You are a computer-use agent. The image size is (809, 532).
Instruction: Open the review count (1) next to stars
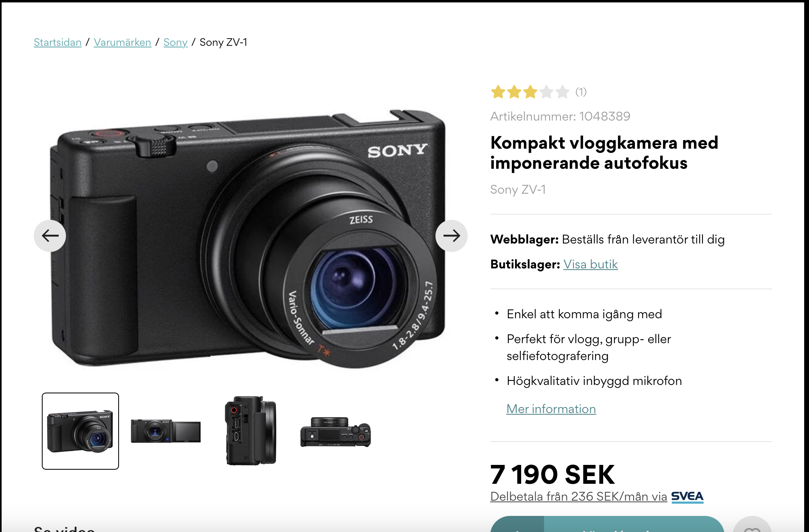coord(581,92)
